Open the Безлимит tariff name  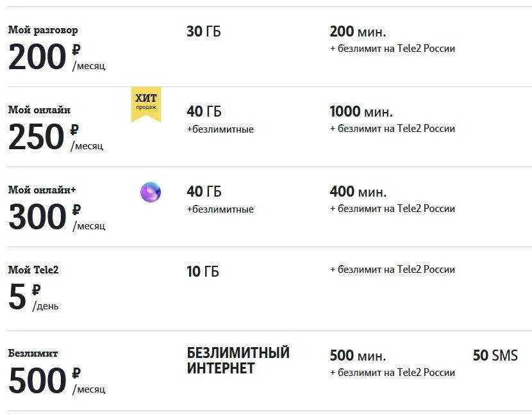(x=33, y=353)
